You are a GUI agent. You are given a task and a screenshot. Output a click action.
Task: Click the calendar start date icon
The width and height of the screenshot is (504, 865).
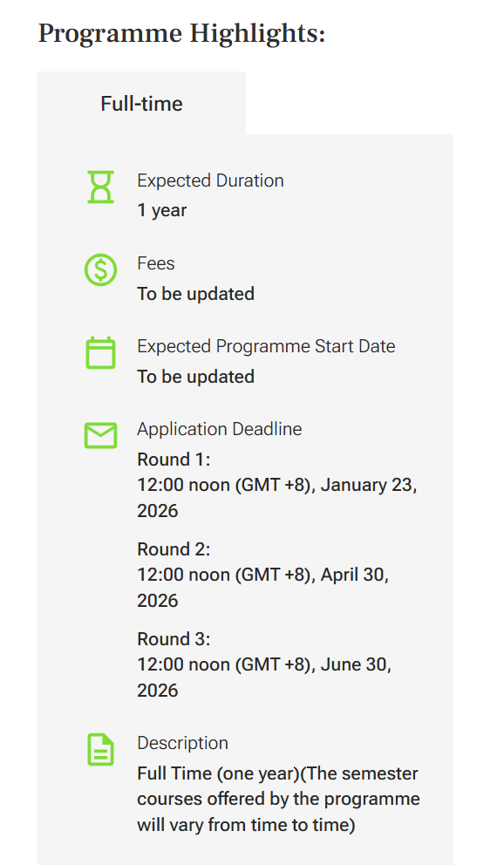tap(101, 352)
